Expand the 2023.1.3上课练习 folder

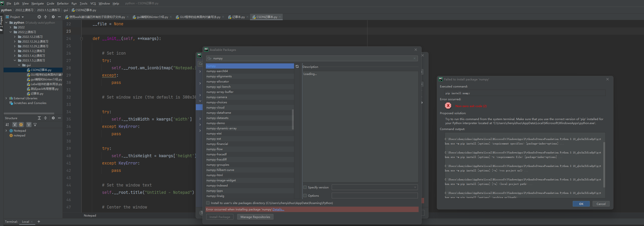coord(15,51)
